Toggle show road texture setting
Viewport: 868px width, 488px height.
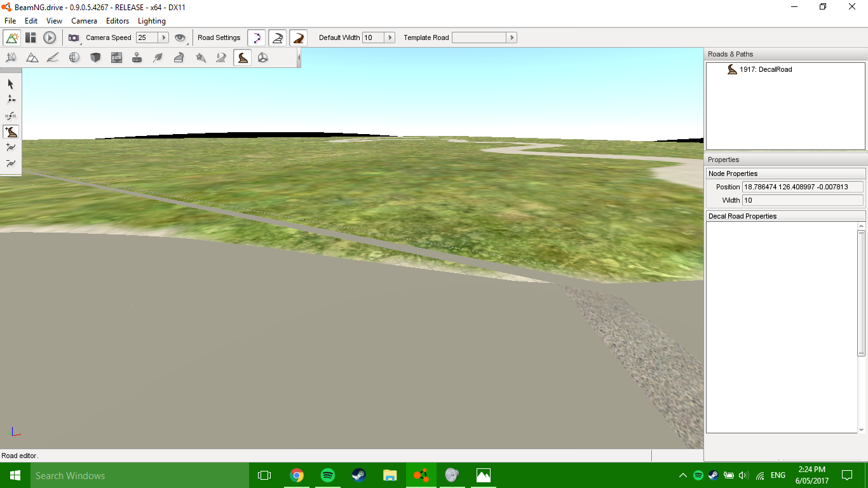click(299, 37)
